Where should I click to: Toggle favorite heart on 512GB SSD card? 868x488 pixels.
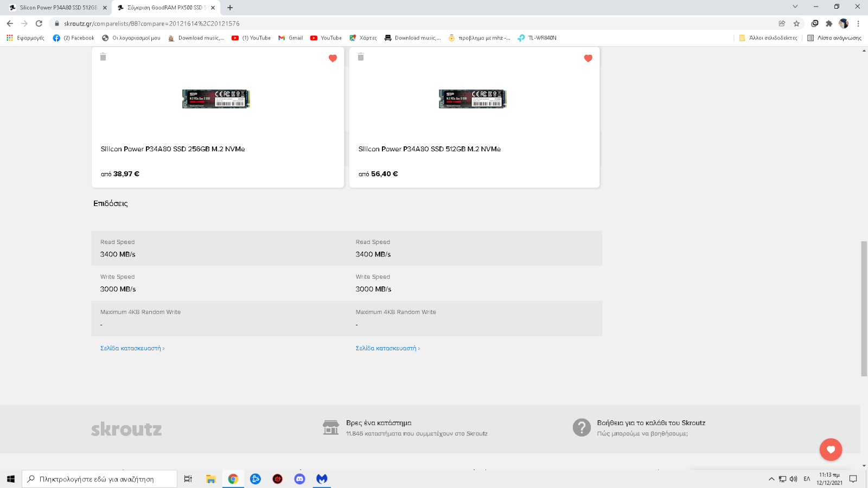tap(588, 59)
